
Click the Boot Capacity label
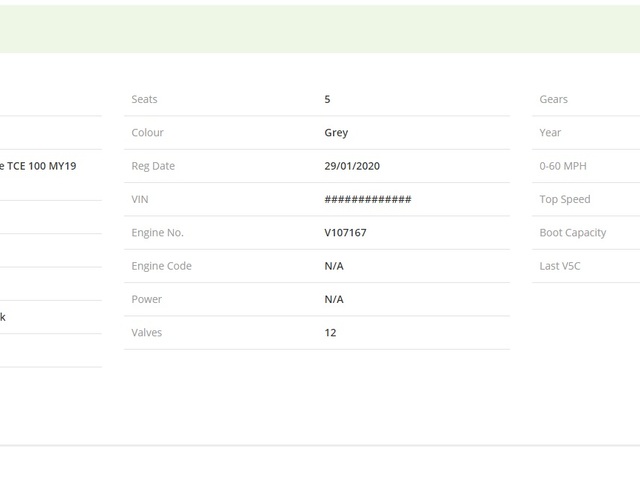click(x=572, y=232)
